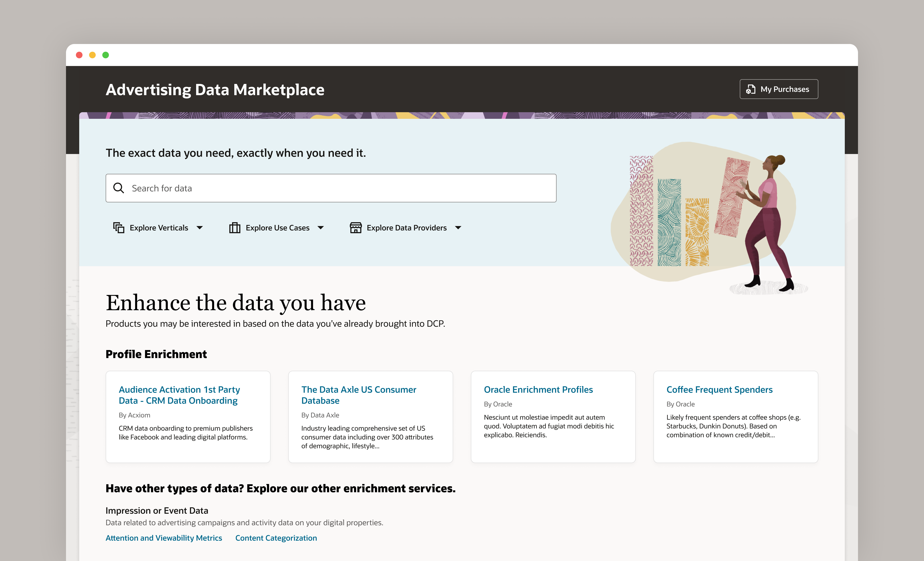
Task: Click the Explore Data Providers storefront icon
Action: [x=355, y=228]
